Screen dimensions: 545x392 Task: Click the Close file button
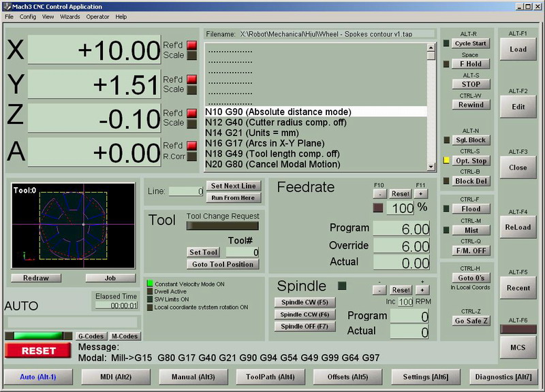point(518,167)
